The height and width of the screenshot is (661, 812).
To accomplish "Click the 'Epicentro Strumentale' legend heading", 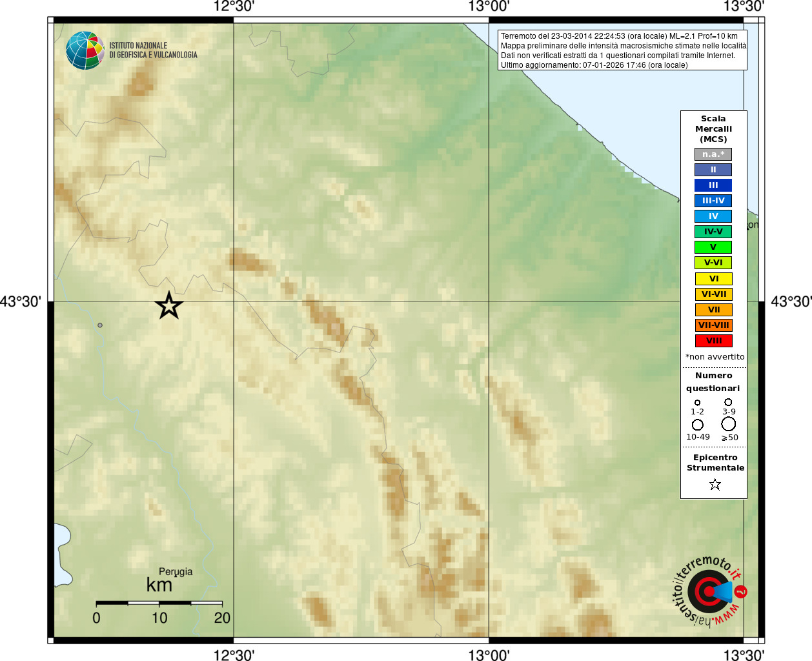I will click(715, 463).
